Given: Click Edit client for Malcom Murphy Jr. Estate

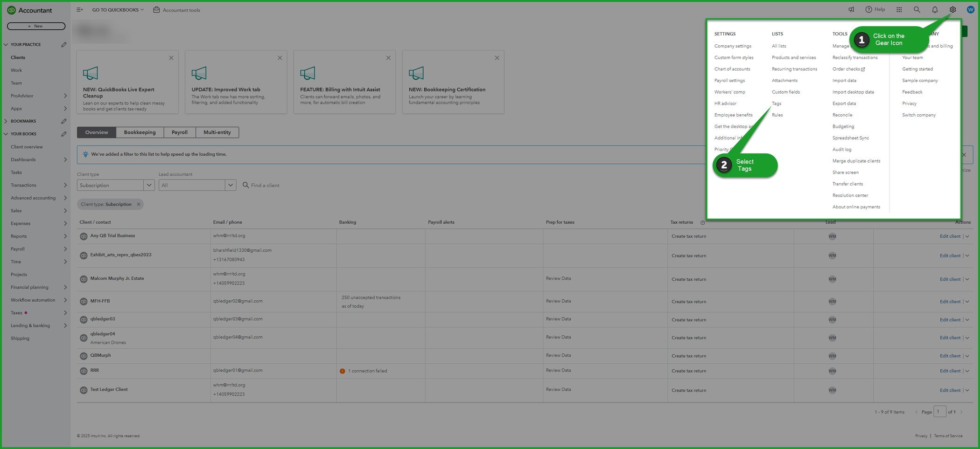Looking at the screenshot, I should pos(950,279).
